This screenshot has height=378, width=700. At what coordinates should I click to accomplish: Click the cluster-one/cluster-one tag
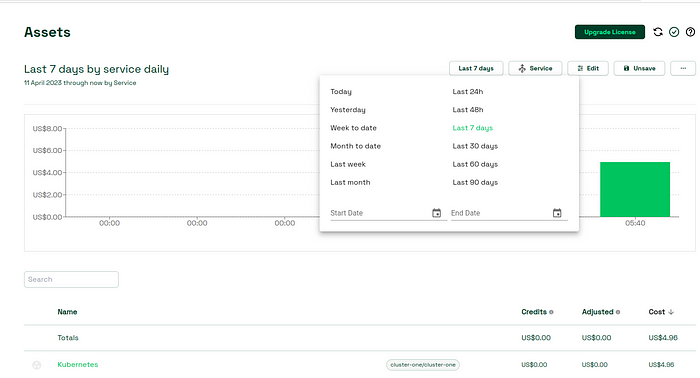click(x=423, y=365)
